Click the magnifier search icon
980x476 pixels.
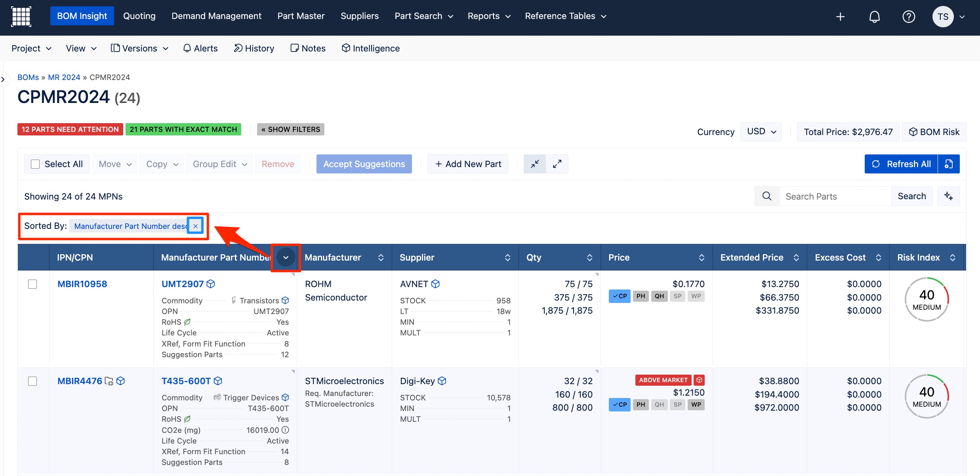pos(767,196)
